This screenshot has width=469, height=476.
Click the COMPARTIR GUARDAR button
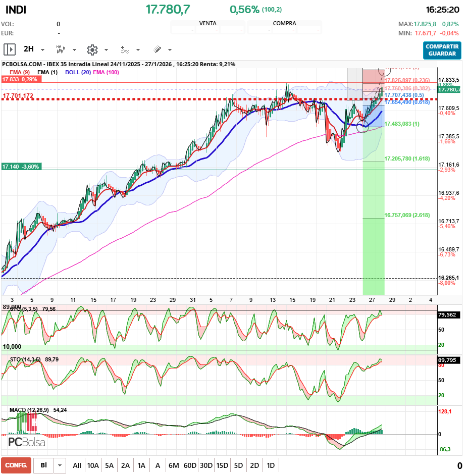click(442, 50)
